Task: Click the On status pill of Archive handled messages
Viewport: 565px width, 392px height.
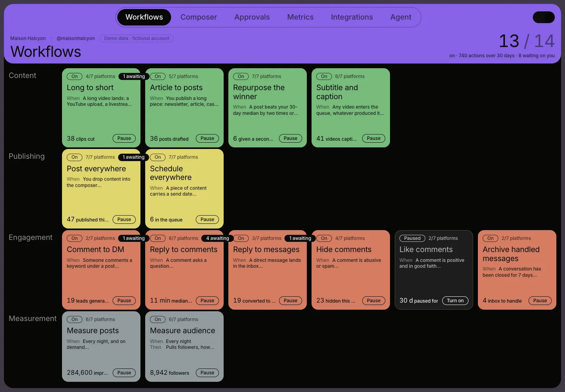Action: click(490, 238)
